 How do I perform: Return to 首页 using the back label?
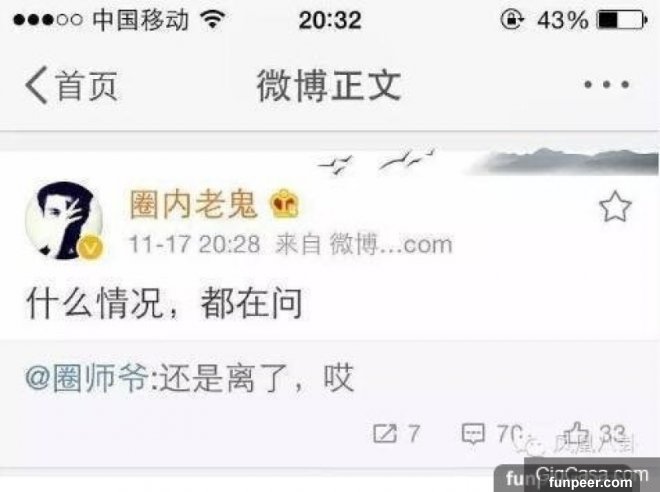tap(87, 85)
